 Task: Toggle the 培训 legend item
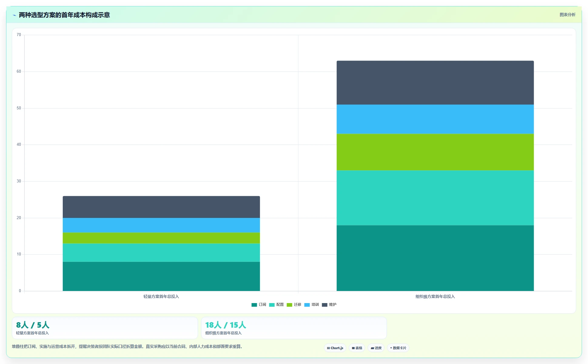(311, 305)
